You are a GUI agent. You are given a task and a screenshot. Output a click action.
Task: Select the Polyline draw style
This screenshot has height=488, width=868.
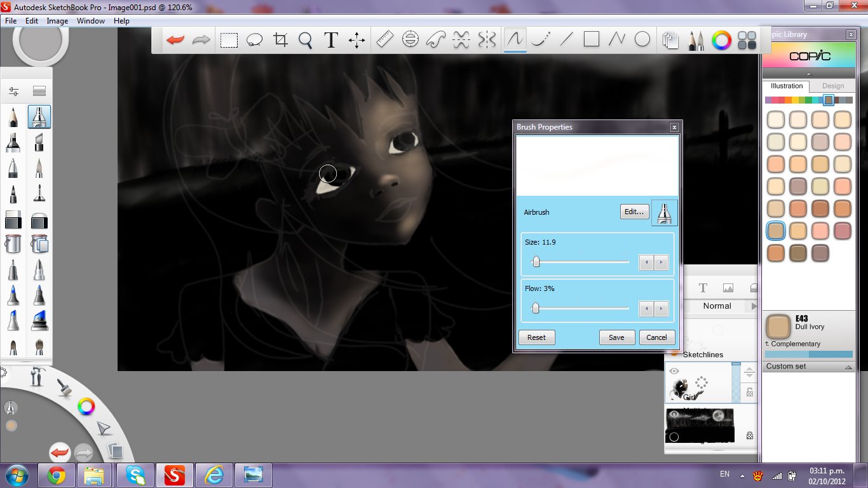pos(617,40)
